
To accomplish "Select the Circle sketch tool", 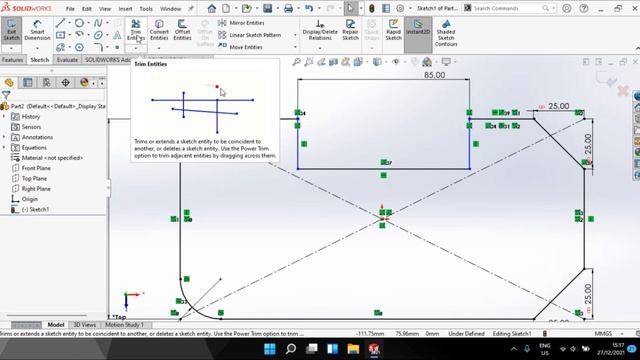I will click(79, 23).
